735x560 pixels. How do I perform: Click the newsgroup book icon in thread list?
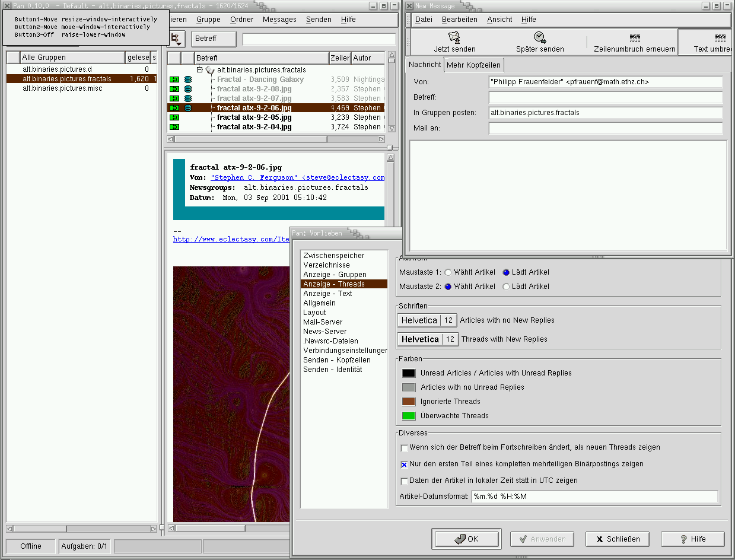click(x=210, y=70)
